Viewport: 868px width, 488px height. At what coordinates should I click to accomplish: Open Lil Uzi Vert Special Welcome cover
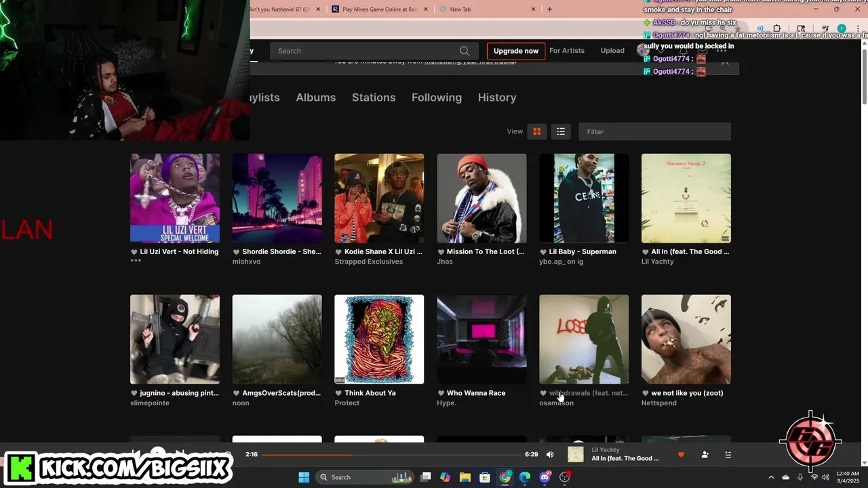click(x=175, y=198)
